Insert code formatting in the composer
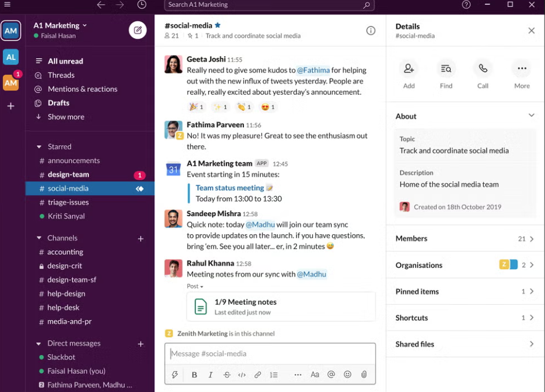The width and height of the screenshot is (545, 392). pyautogui.click(x=242, y=375)
